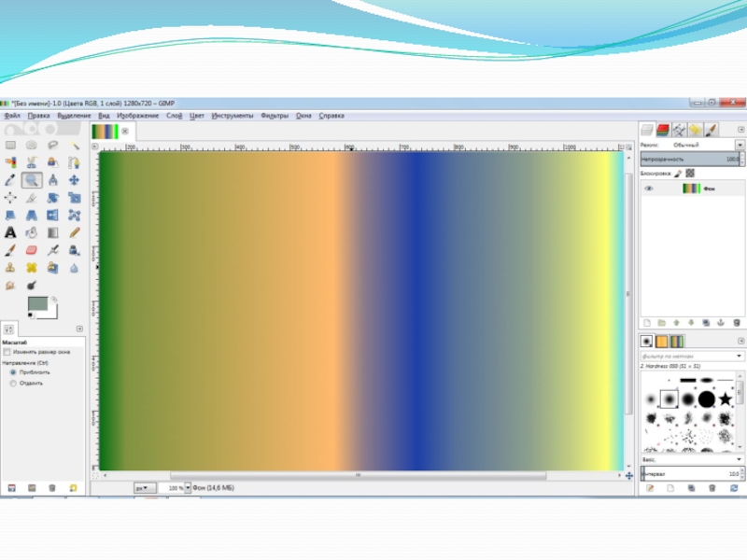Open the Выделение menu
Viewport: 747px width, 560px height.
74,116
